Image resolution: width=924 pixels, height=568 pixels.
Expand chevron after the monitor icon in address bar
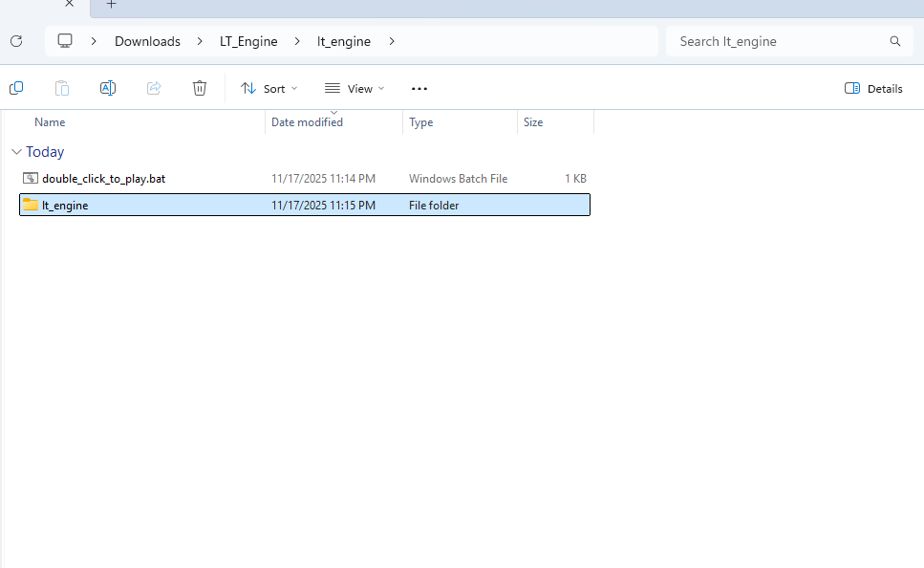pos(94,41)
